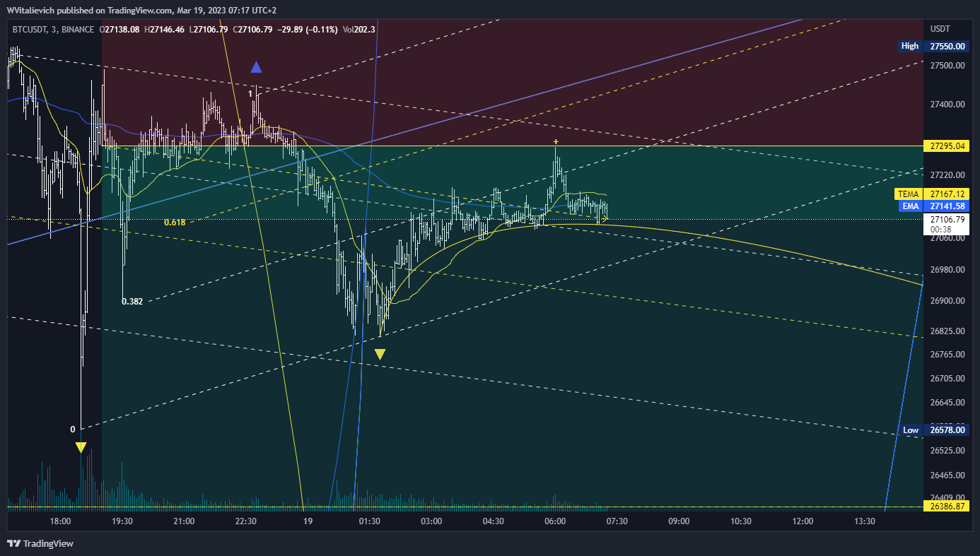Click the 19:30 time axis label
The height and width of the screenshot is (556, 980).
[122, 521]
